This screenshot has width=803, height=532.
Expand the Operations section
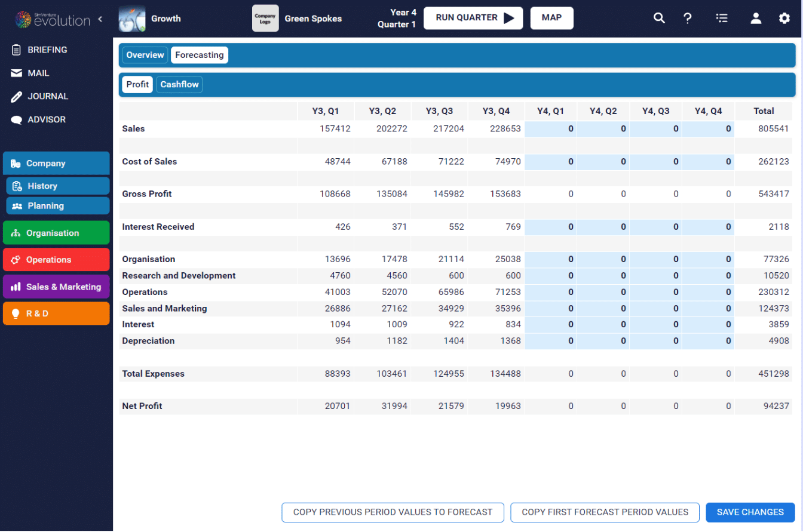click(x=56, y=260)
